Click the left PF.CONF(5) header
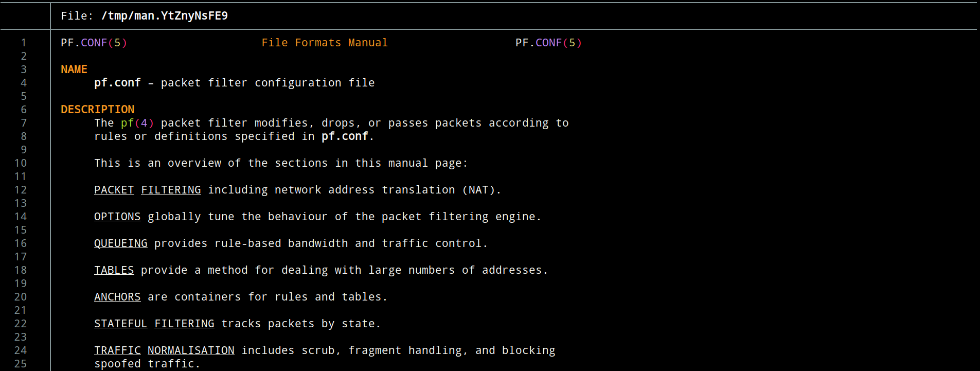Viewport: 980px width, 371px height. click(94, 43)
